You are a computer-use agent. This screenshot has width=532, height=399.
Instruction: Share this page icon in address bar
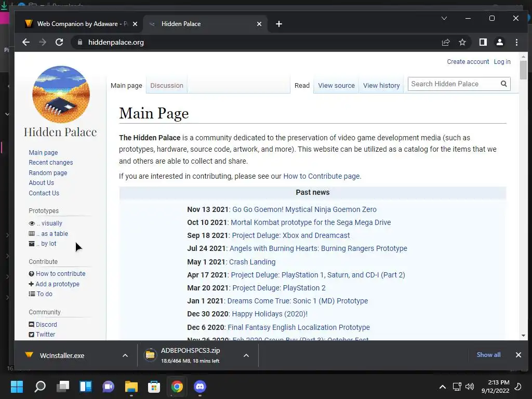445,42
